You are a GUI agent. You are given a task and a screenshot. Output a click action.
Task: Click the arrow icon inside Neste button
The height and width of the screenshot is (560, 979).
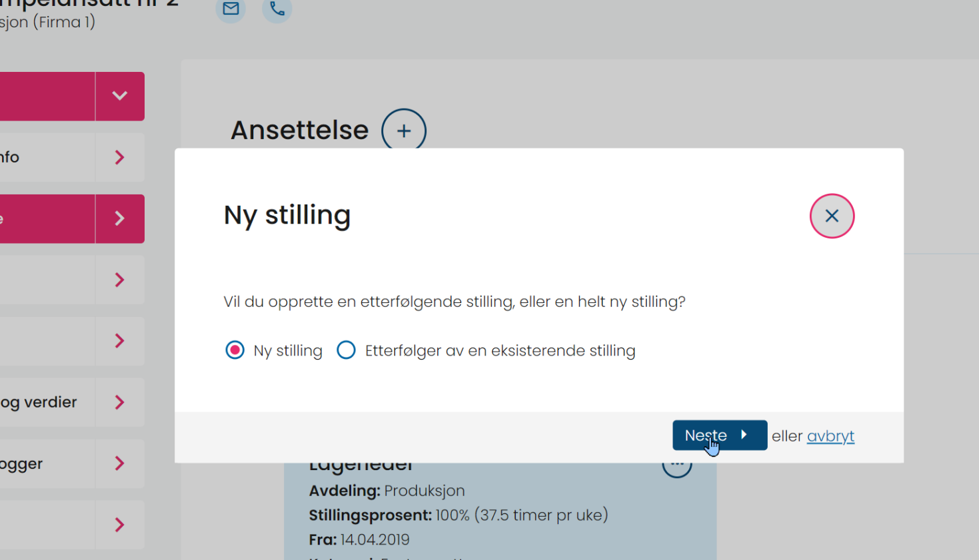[744, 435]
